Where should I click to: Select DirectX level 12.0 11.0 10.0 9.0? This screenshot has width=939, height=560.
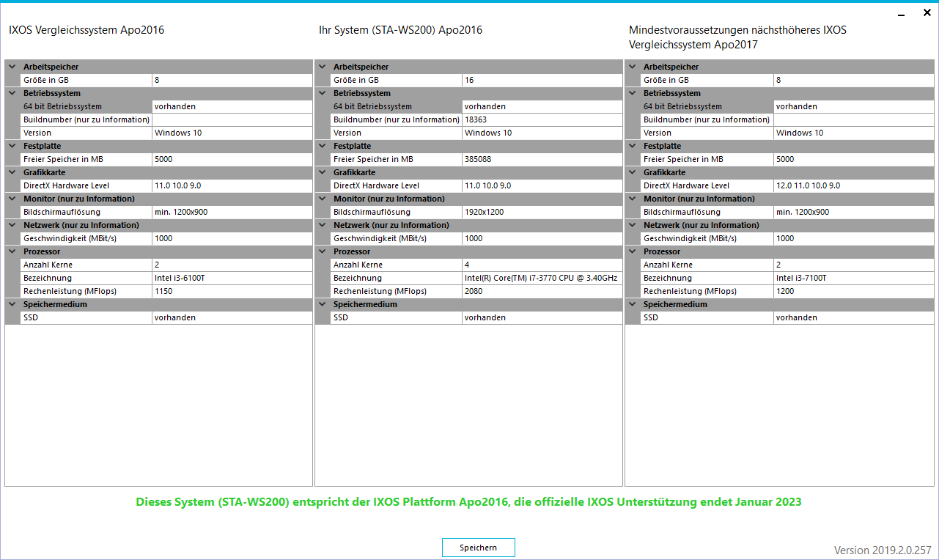coord(854,185)
